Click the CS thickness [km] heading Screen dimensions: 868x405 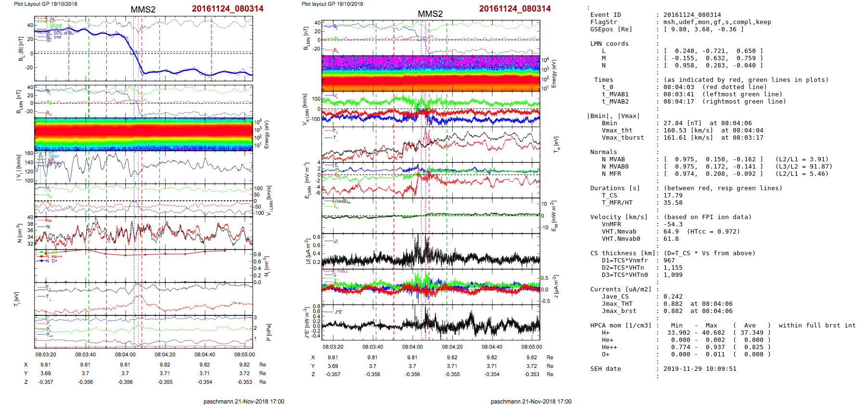[x=624, y=253]
